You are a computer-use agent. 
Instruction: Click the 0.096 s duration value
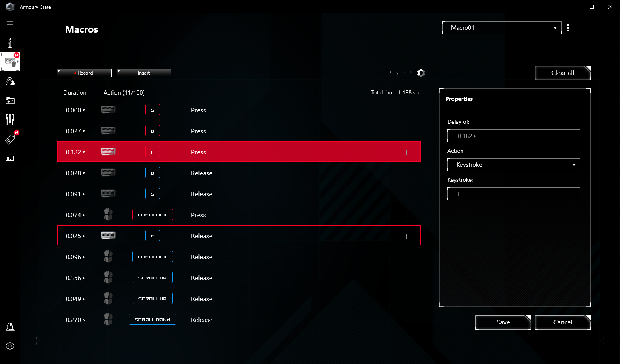pos(75,257)
